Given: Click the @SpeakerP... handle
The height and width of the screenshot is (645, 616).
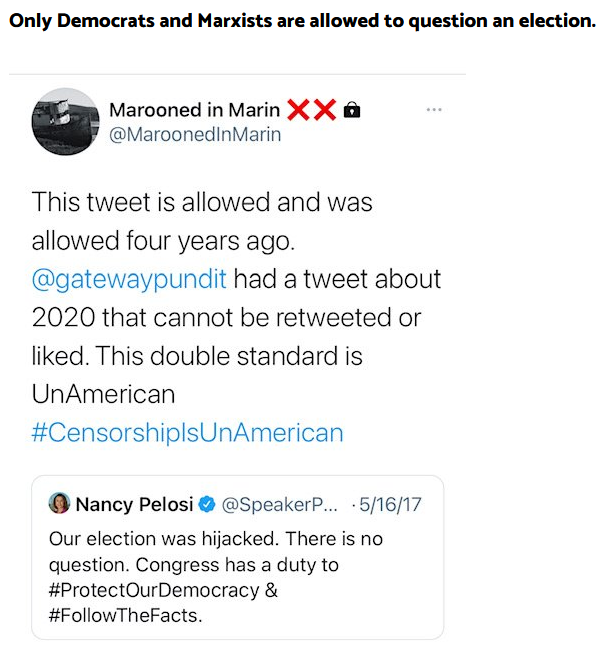Looking at the screenshot, I should coord(280,504).
